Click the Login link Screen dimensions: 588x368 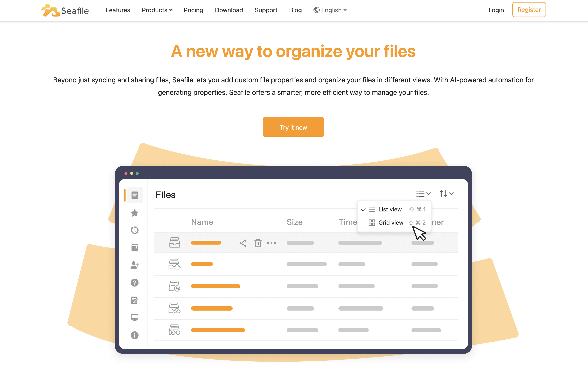click(496, 10)
